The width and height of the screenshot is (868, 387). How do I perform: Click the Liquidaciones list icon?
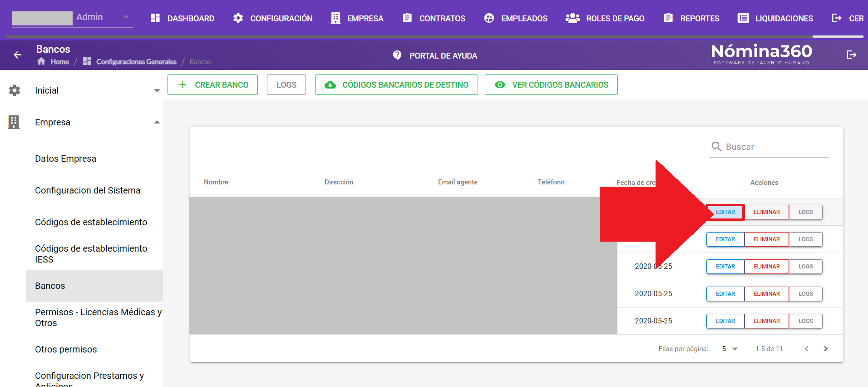(x=743, y=18)
